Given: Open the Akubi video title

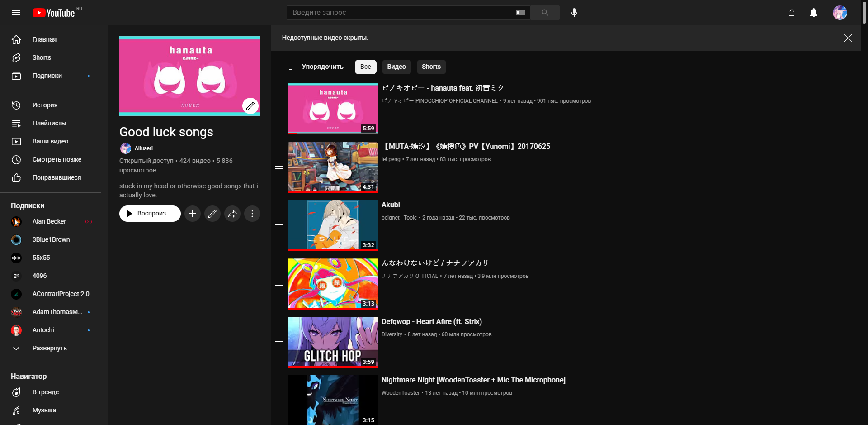Looking at the screenshot, I should coord(391,205).
